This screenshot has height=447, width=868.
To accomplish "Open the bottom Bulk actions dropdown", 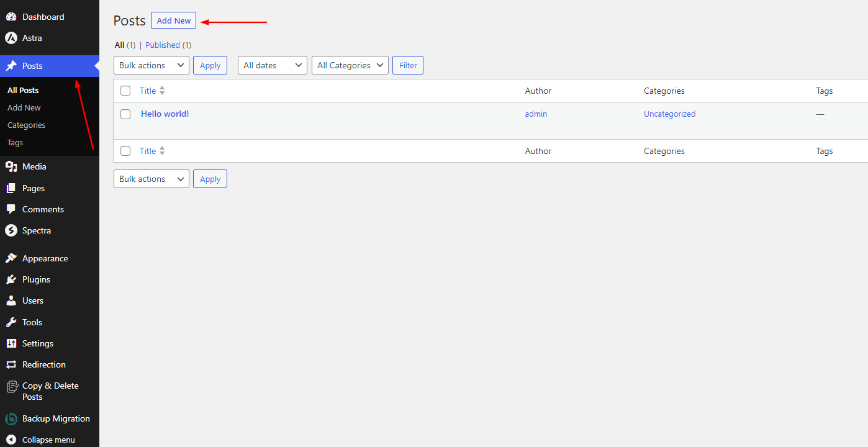I will pyautogui.click(x=151, y=179).
